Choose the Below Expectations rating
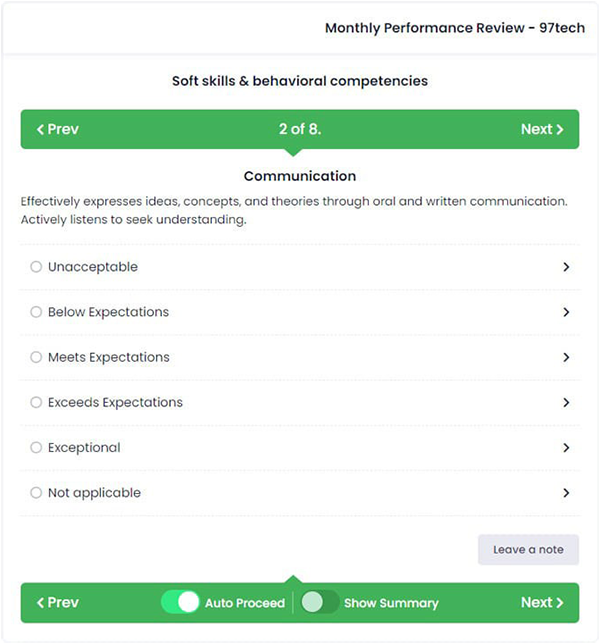The image size is (600, 644). [36, 312]
